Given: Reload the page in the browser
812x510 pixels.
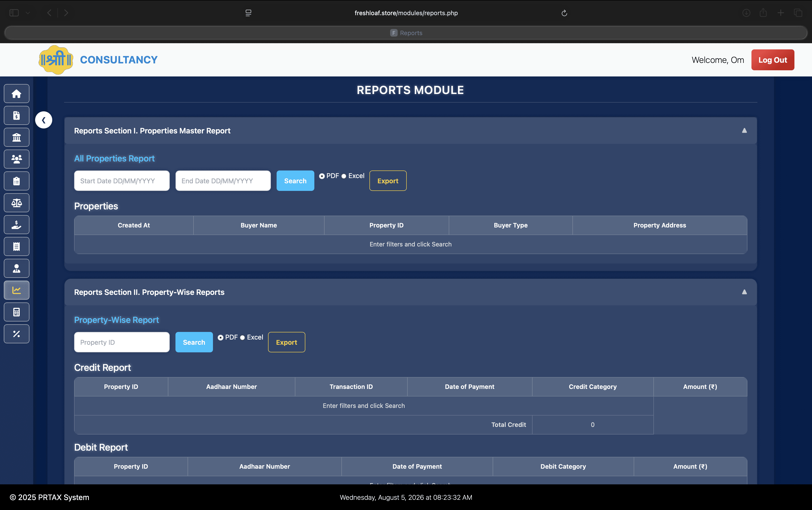Looking at the screenshot, I should [564, 13].
